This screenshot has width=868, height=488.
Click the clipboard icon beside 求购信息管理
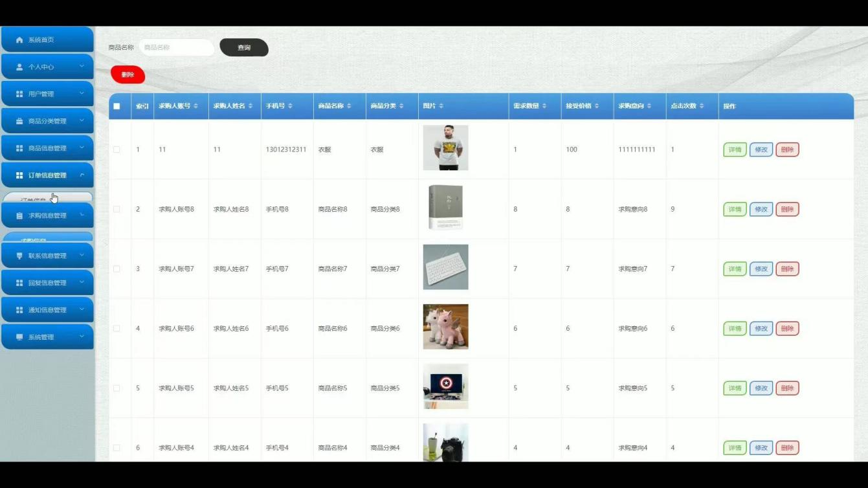[19, 216]
